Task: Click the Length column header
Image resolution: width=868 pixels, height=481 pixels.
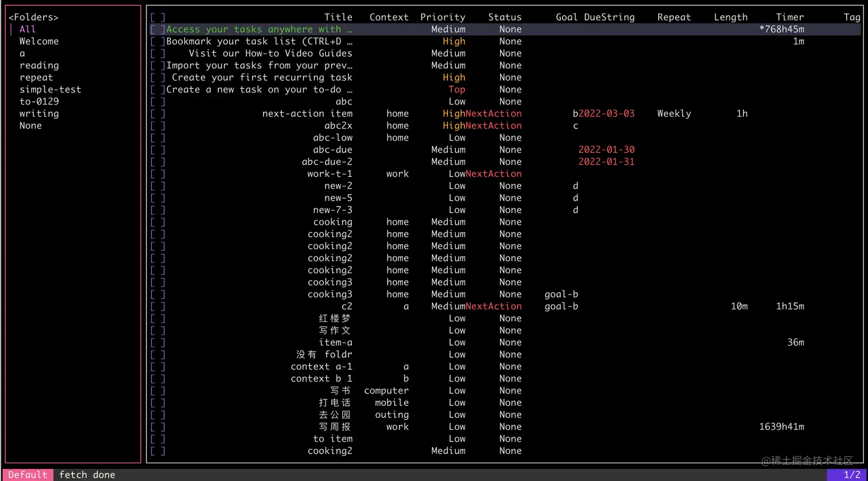Action: 731,17
